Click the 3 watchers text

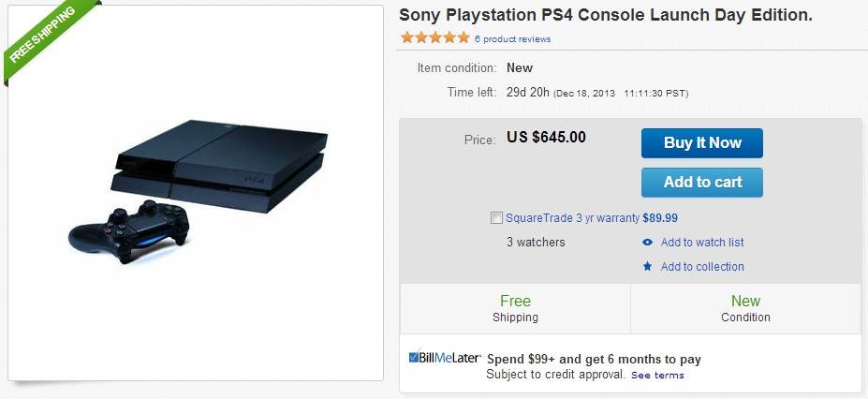[x=536, y=243]
